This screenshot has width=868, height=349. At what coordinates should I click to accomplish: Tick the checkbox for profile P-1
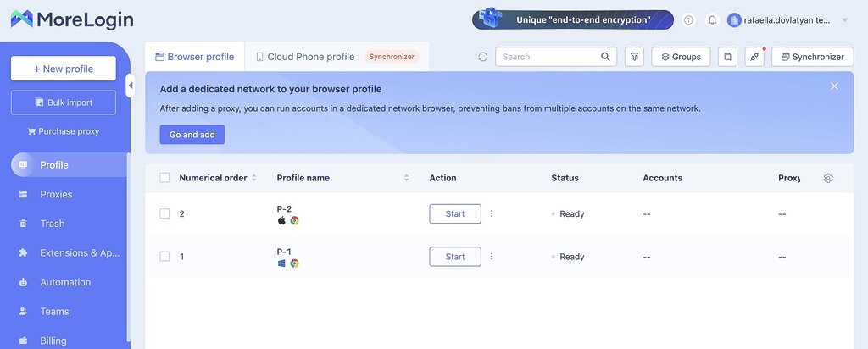point(164,257)
